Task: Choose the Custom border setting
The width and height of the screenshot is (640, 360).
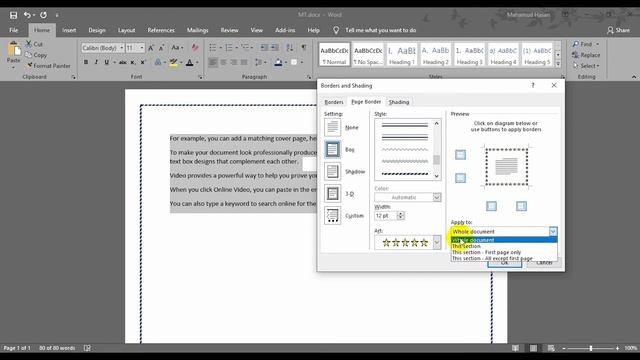Action: point(332,216)
